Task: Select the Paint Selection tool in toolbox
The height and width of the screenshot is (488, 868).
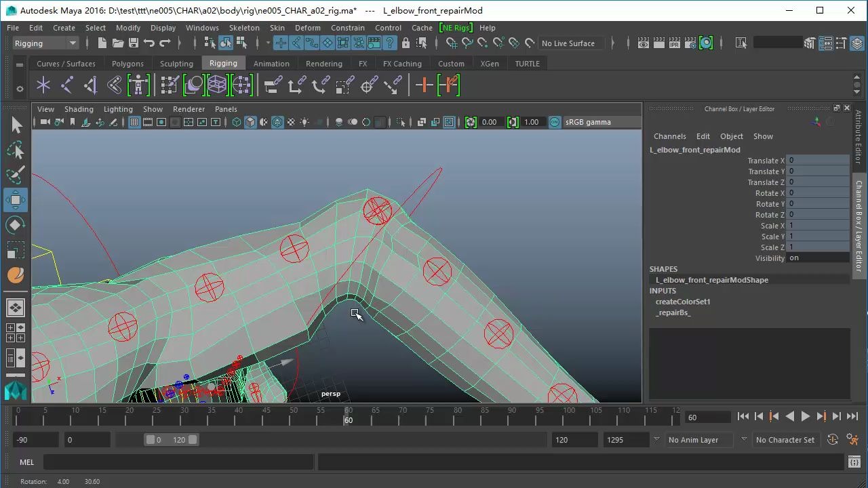Action: tap(16, 175)
